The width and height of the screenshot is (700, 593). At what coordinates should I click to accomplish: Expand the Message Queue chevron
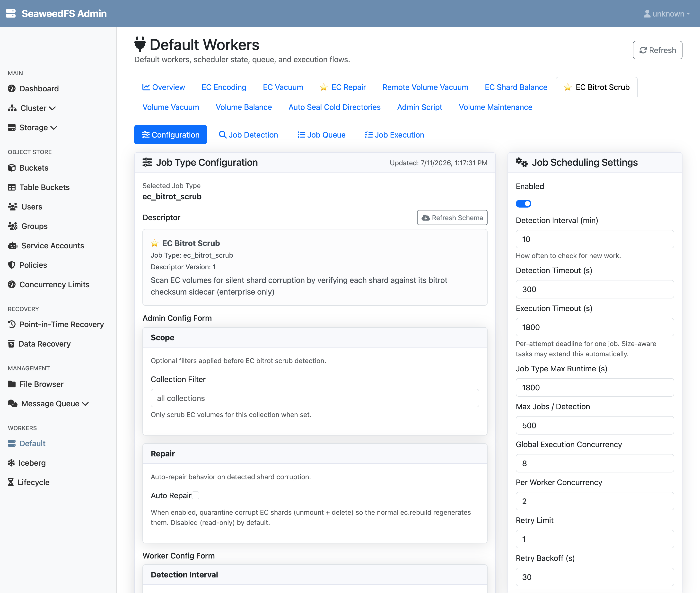coord(85,404)
